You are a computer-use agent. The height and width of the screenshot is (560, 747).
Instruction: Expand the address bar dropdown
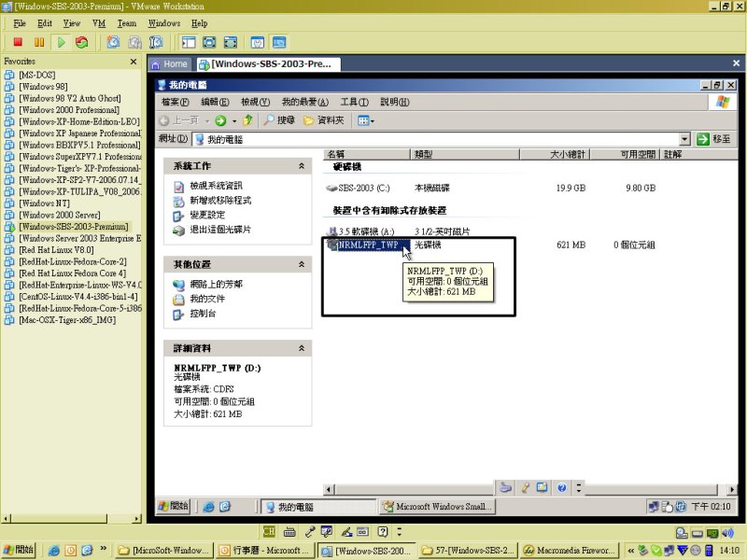coord(684,139)
